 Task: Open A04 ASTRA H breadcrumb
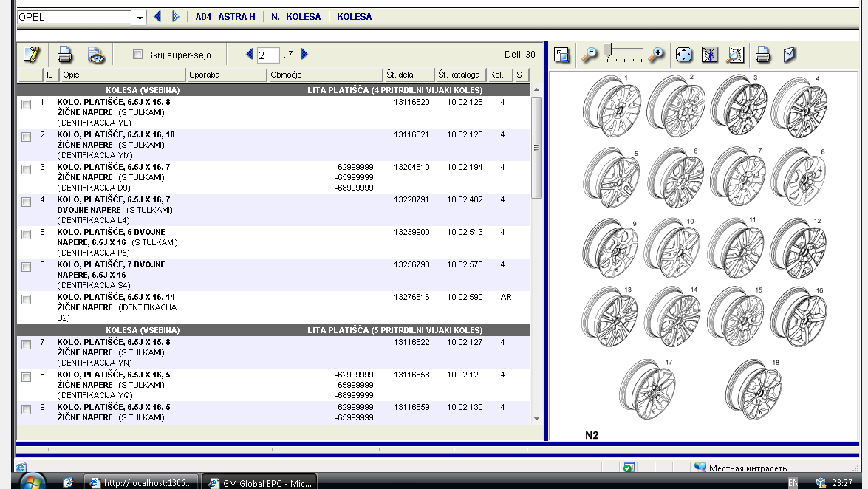pyautogui.click(x=225, y=16)
